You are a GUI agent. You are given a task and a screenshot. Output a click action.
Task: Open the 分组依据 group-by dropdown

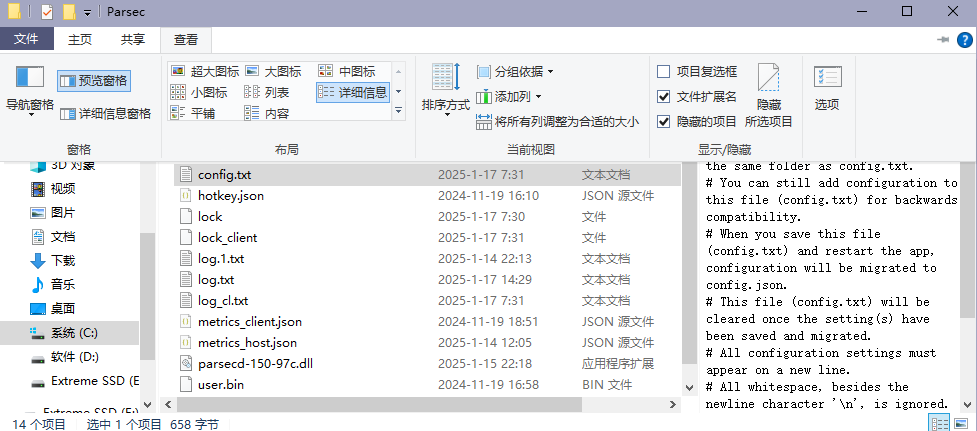[x=515, y=72]
